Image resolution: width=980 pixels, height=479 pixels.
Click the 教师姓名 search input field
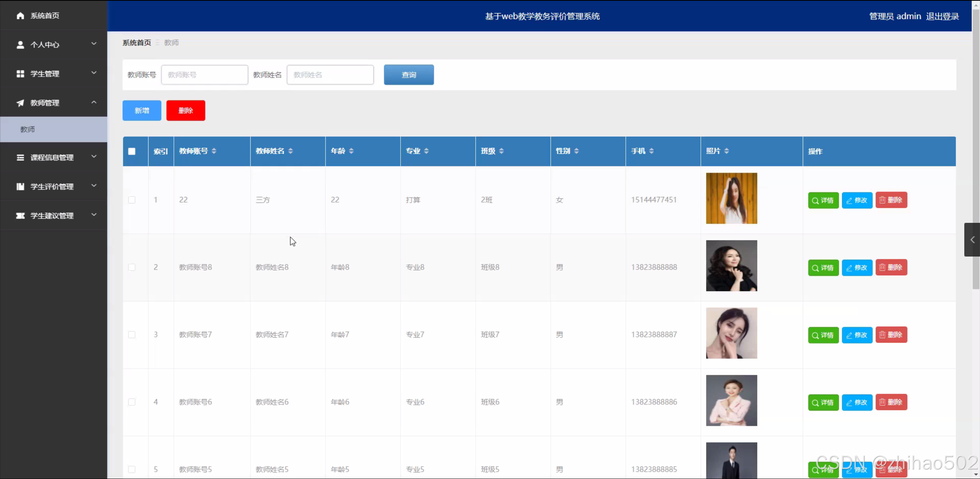[330, 75]
